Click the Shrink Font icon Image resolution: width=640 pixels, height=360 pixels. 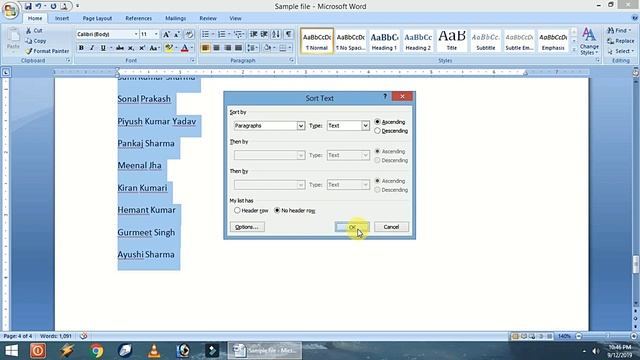[x=177, y=34]
